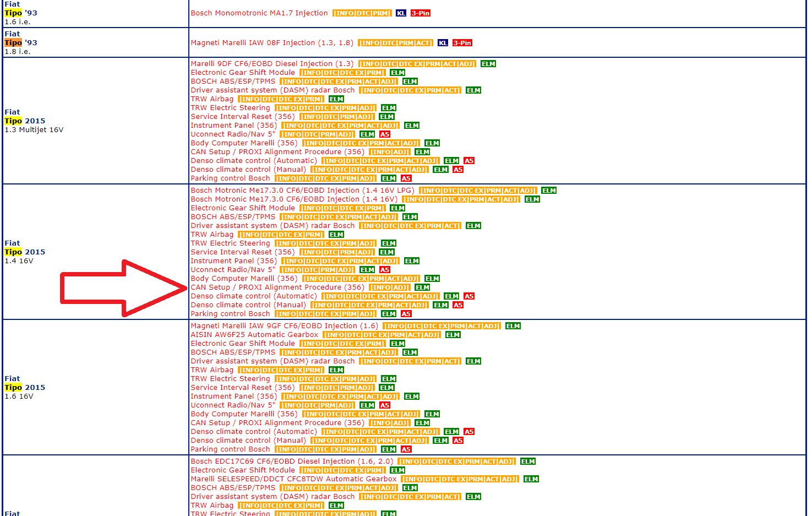
Task: Open Body Computer Marelli (356) in 1.3 Multijet group
Action: click(244, 143)
